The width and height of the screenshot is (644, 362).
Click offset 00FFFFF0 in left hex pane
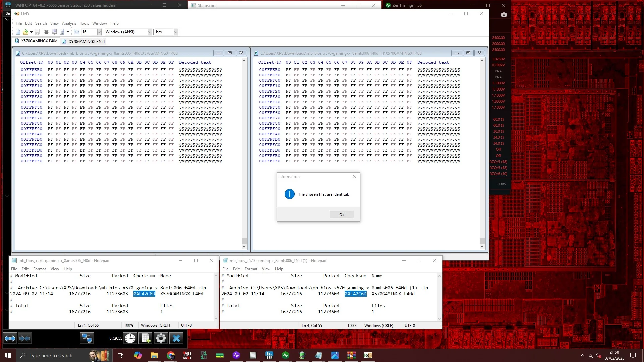[x=32, y=161]
